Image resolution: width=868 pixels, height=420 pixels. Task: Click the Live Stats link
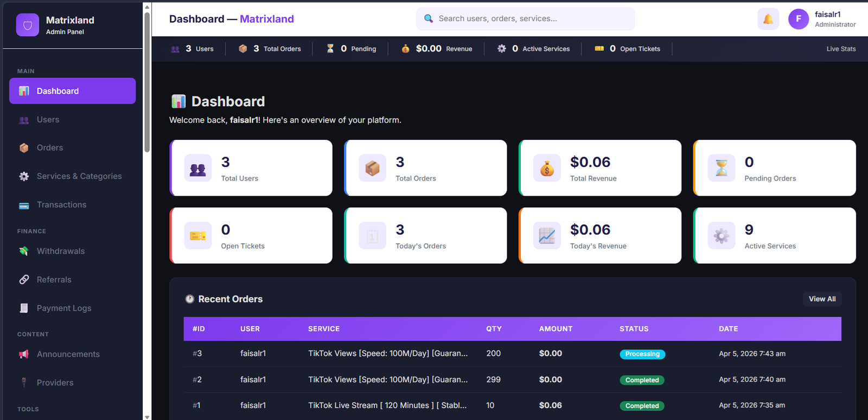pyautogui.click(x=840, y=49)
